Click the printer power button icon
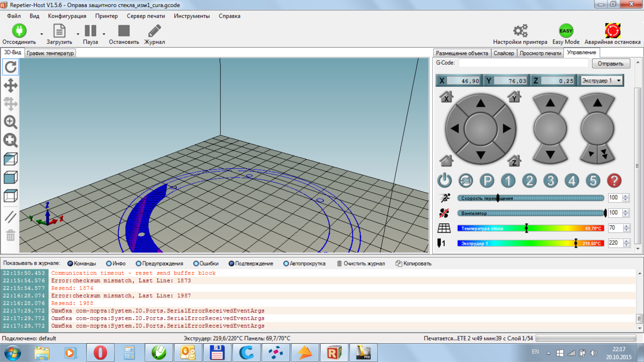Image resolution: width=644 pixels, height=362 pixels. tap(444, 180)
